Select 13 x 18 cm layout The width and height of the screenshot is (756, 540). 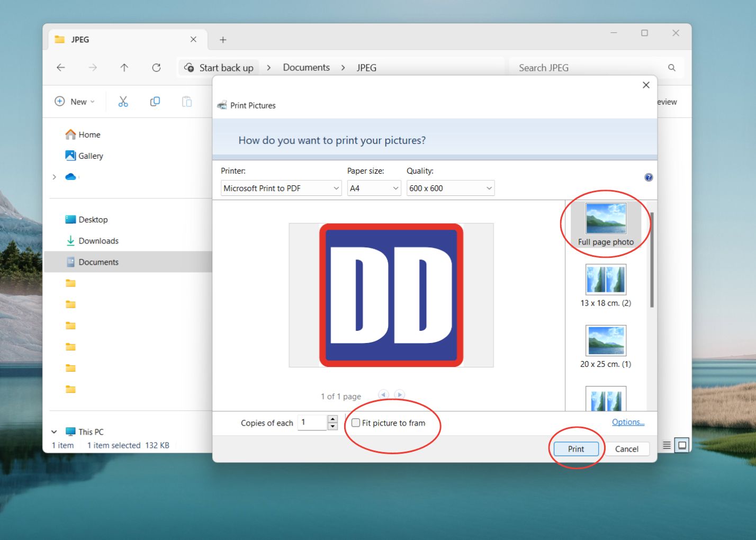pyautogui.click(x=606, y=286)
